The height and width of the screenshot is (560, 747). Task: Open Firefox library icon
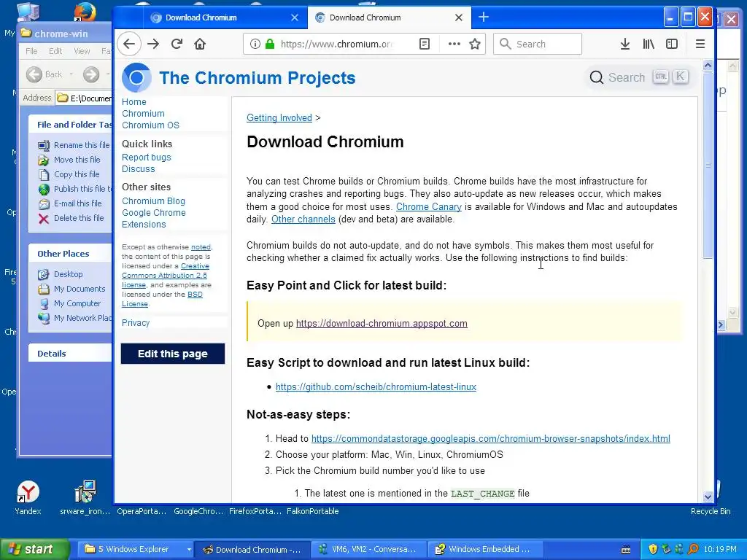pyautogui.click(x=649, y=44)
